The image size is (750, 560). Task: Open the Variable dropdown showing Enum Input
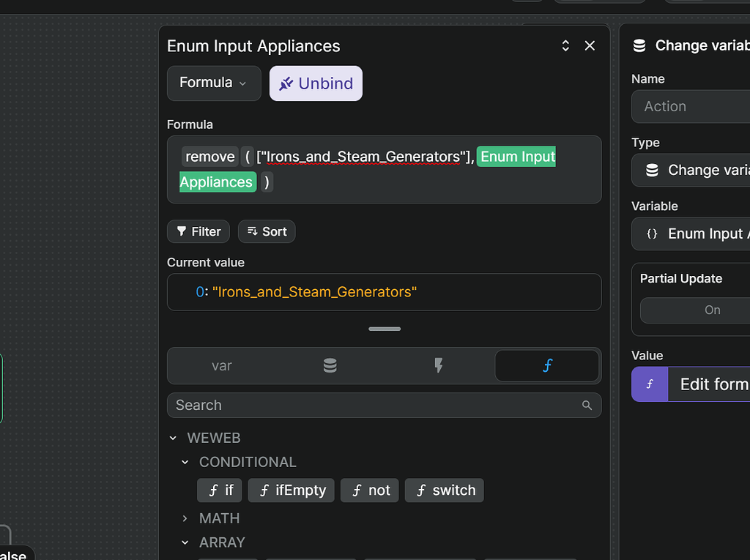(x=703, y=234)
